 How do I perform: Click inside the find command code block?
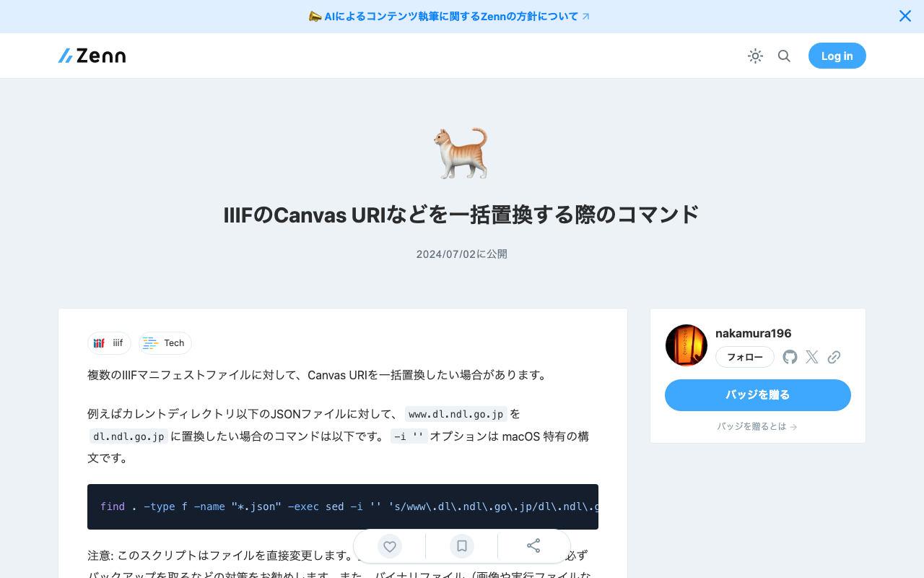343,506
